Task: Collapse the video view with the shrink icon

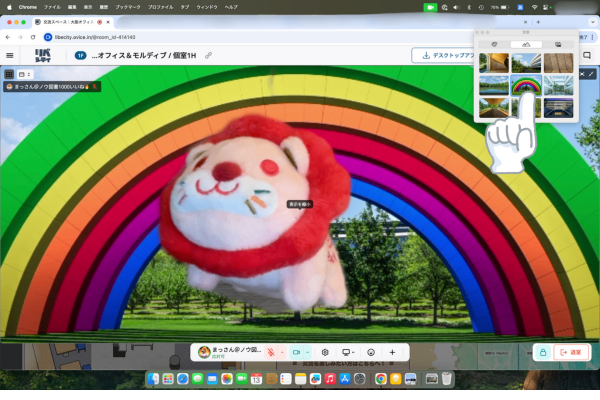Action: 582,74
